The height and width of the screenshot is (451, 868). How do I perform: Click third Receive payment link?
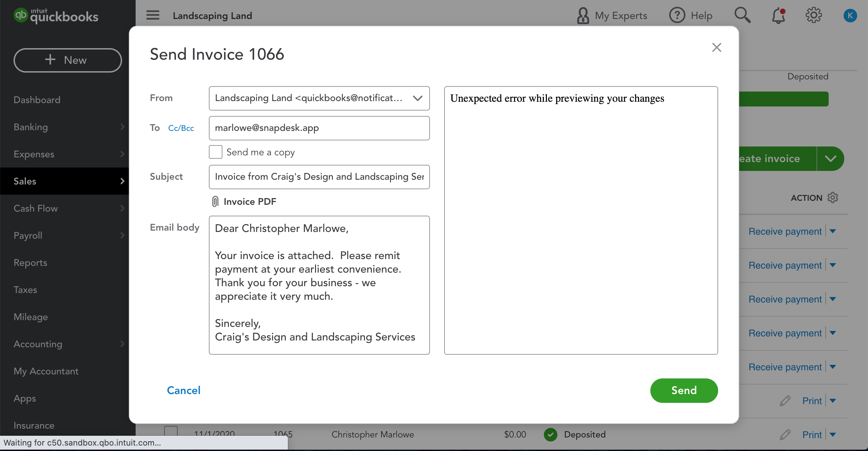(785, 299)
